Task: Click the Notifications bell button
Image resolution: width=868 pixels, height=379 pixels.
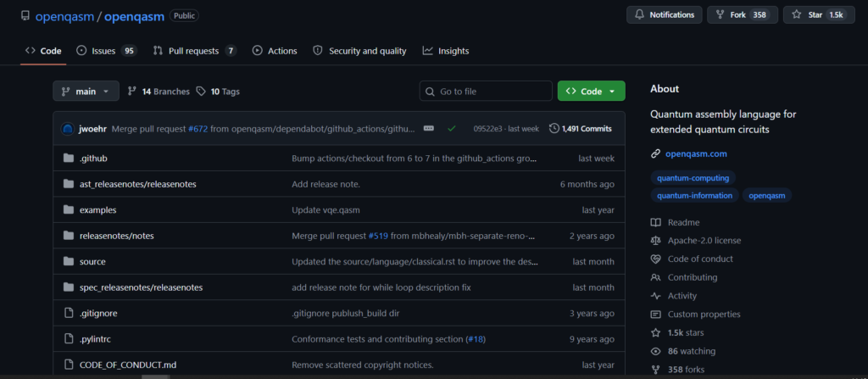Action: point(665,15)
